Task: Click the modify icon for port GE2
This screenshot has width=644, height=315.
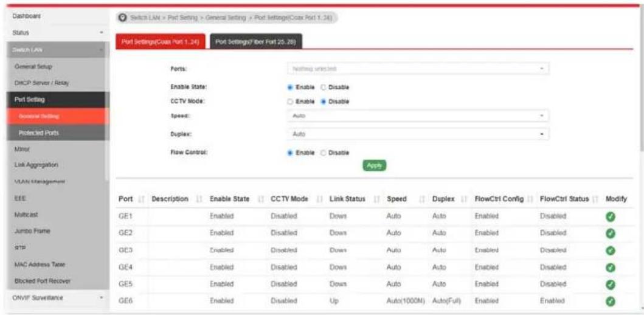Action: 611,234
